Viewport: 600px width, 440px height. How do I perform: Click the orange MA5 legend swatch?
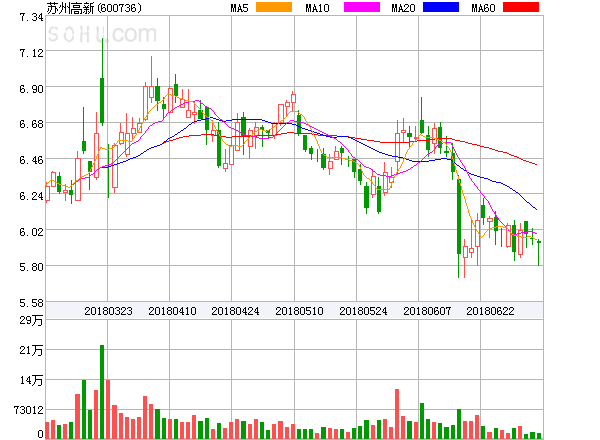273,8
